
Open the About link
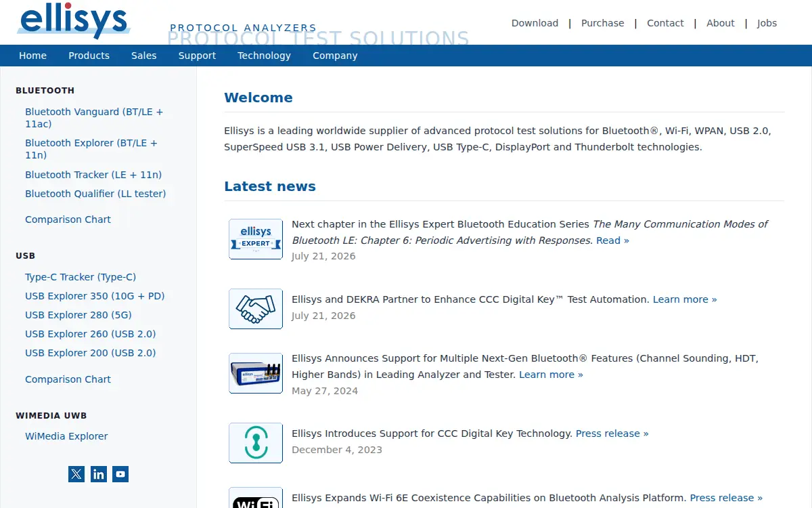pyautogui.click(x=721, y=23)
